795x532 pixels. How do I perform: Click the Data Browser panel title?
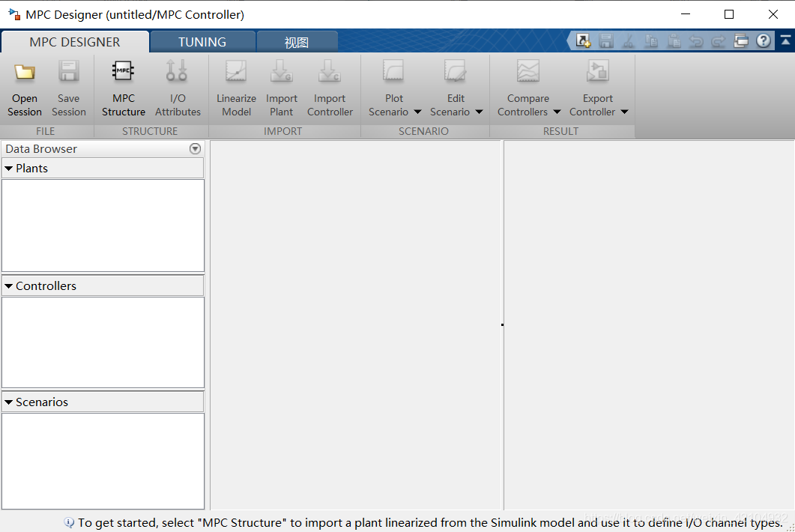click(x=41, y=148)
